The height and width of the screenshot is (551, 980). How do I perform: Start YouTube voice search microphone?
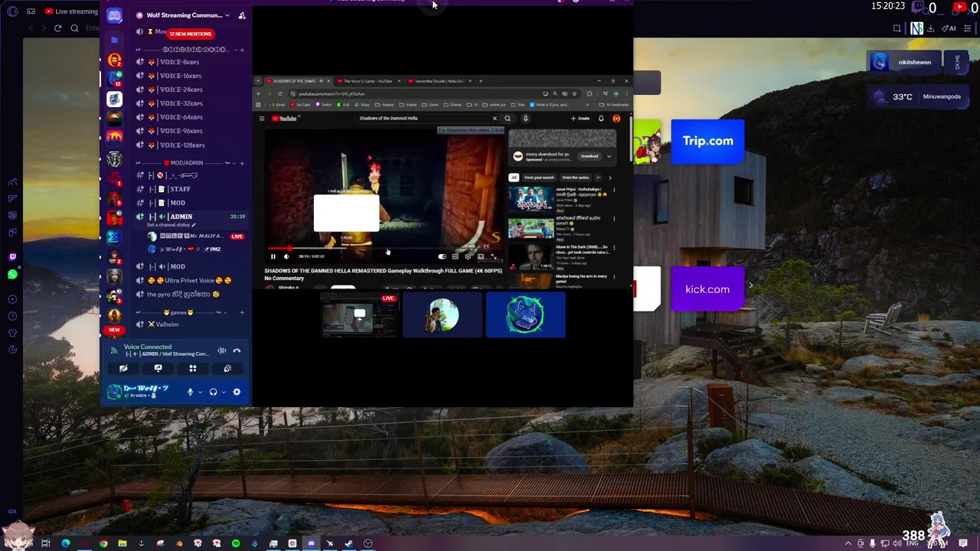click(525, 119)
